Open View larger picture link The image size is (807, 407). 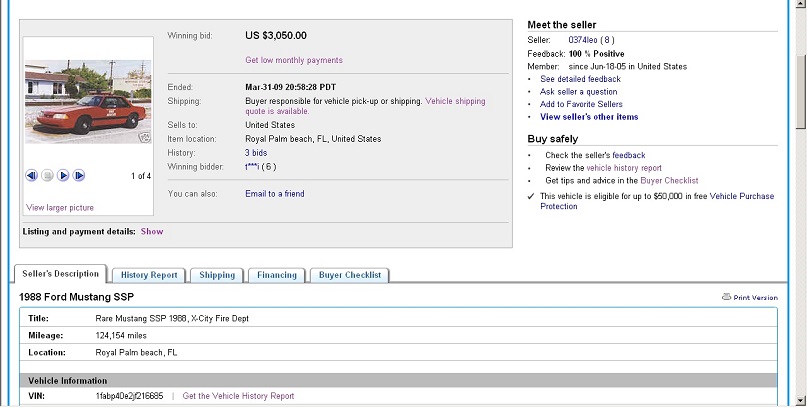(x=60, y=208)
